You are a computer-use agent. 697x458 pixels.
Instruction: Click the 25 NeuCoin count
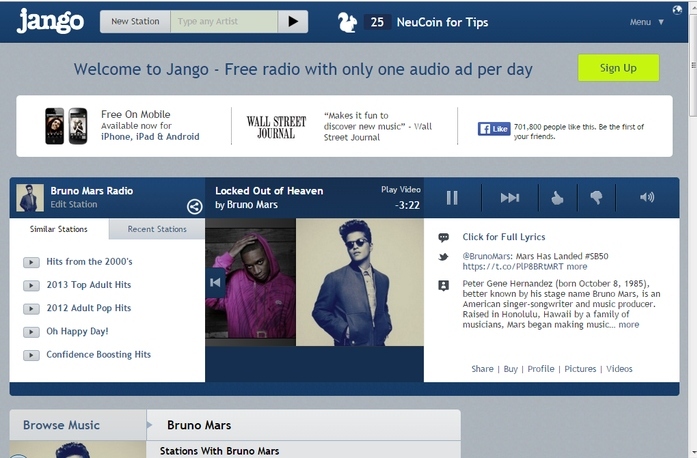[x=377, y=22]
